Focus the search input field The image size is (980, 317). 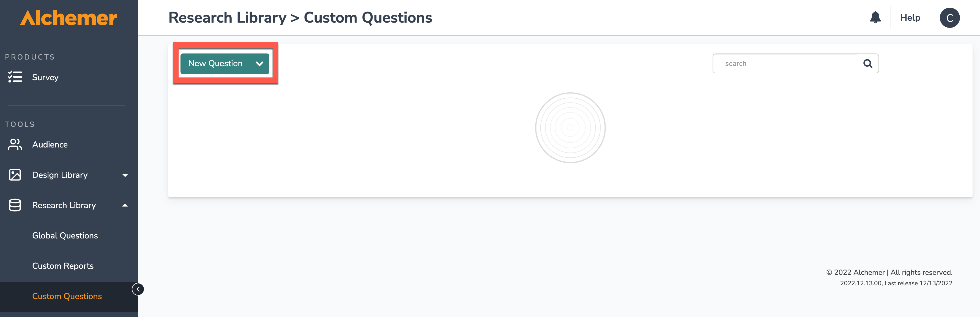tap(785, 64)
